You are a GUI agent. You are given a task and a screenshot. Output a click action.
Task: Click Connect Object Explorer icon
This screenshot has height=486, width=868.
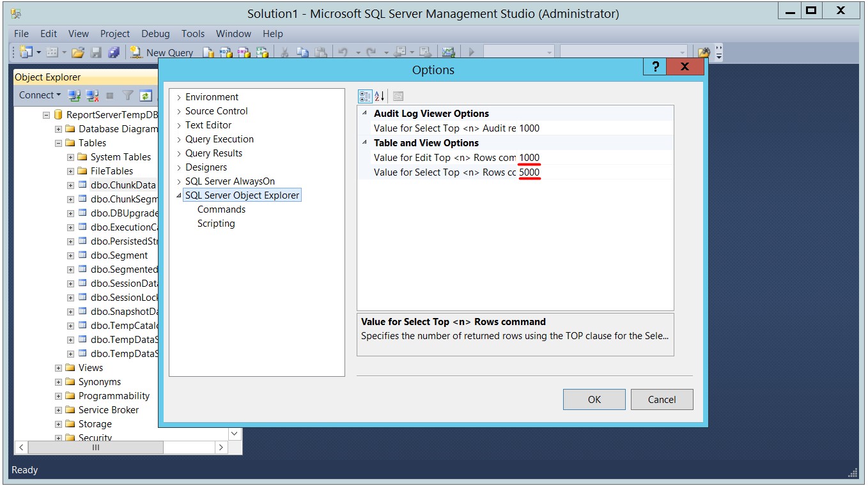coord(75,96)
